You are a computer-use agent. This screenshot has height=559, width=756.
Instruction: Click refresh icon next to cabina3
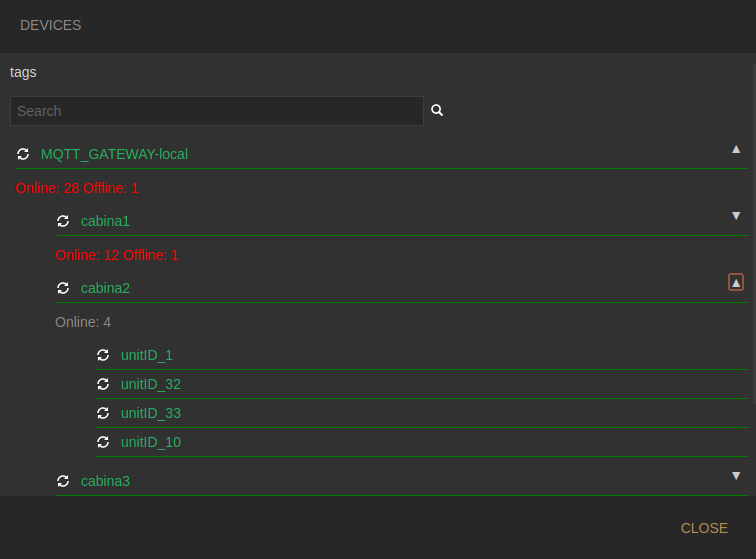click(x=63, y=481)
